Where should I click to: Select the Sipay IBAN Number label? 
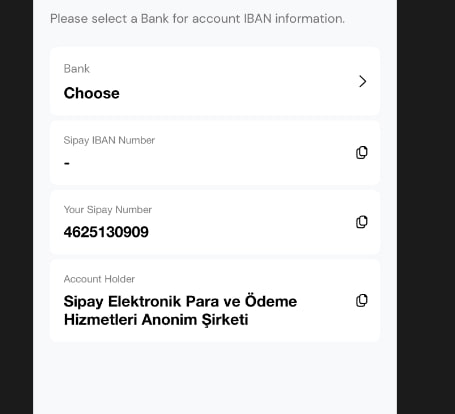109,140
